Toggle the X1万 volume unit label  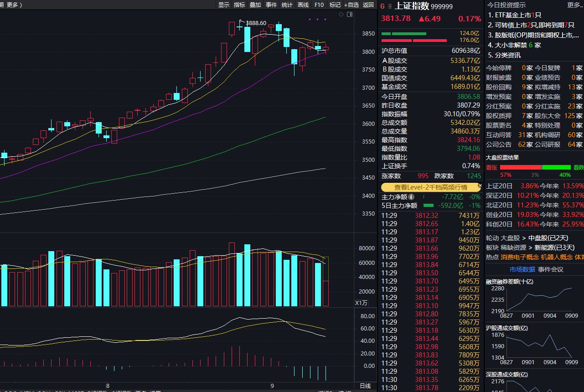pyautogui.click(x=361, y=303)
